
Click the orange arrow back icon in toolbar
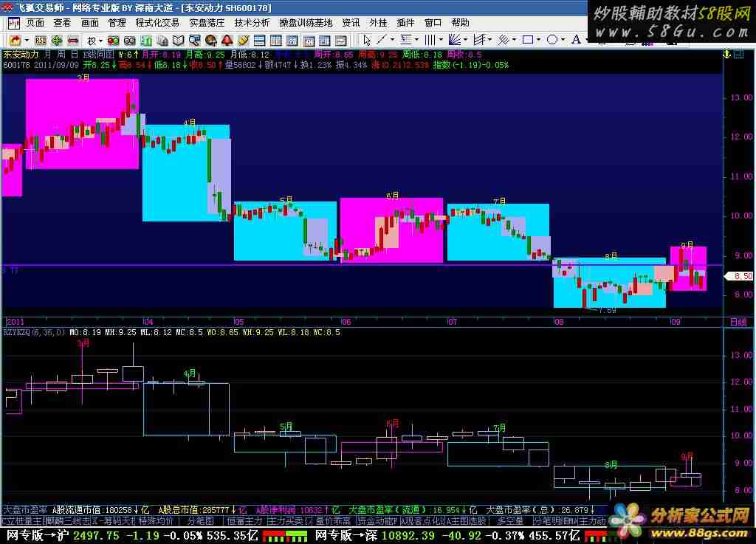[x=15, y=41]
